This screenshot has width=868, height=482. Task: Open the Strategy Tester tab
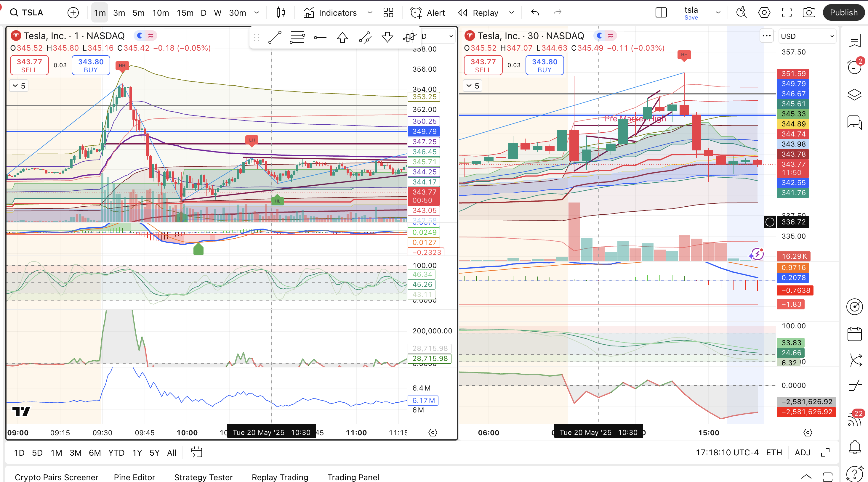coord(203,477)
